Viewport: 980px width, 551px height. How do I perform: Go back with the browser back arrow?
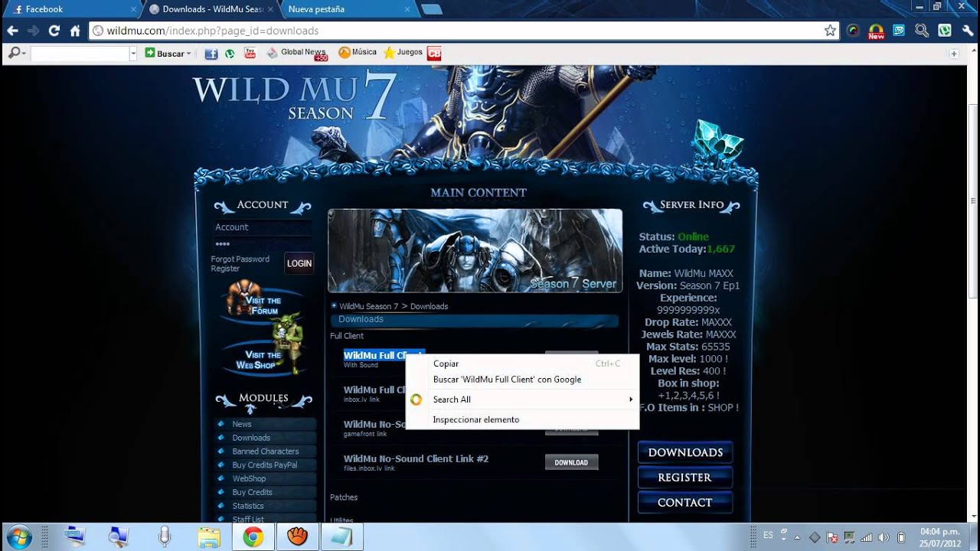coord(12,31)
